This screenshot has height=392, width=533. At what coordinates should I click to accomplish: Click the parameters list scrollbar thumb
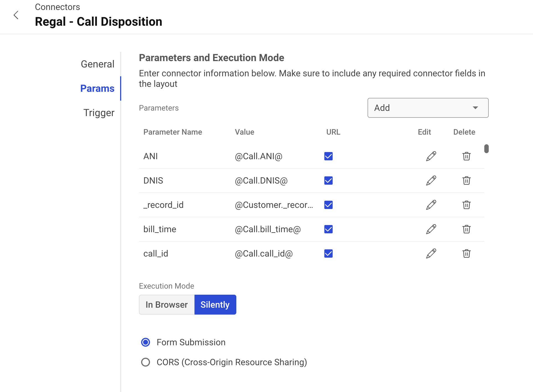[486, 148]
